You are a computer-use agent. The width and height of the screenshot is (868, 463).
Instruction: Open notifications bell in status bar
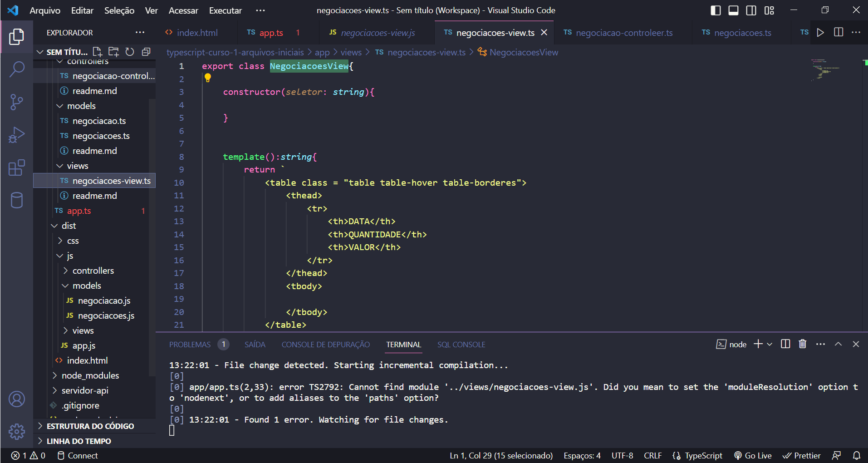tap(857, 455)
